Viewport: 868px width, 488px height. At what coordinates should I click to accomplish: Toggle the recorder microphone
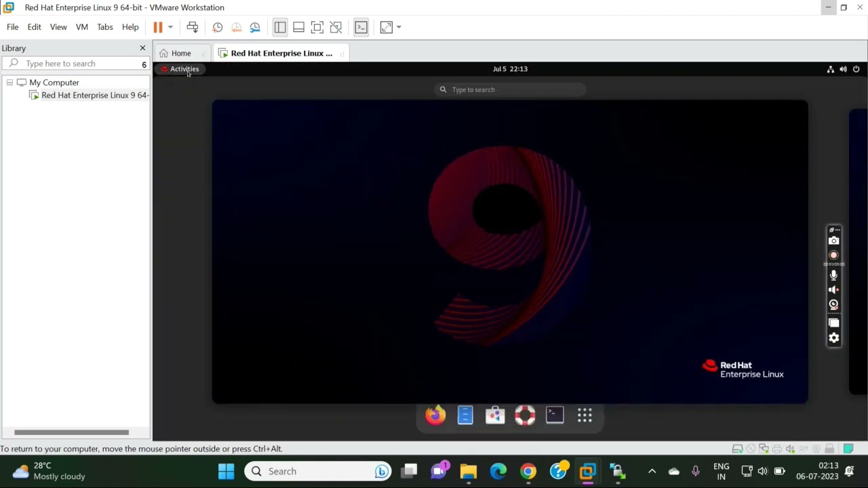tap(834, 275)
